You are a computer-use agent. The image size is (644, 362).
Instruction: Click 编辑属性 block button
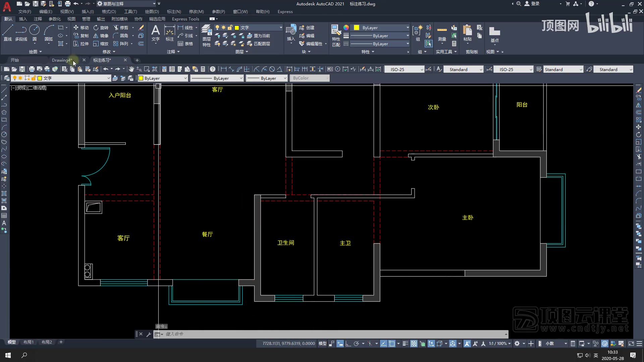pos(311,44)
